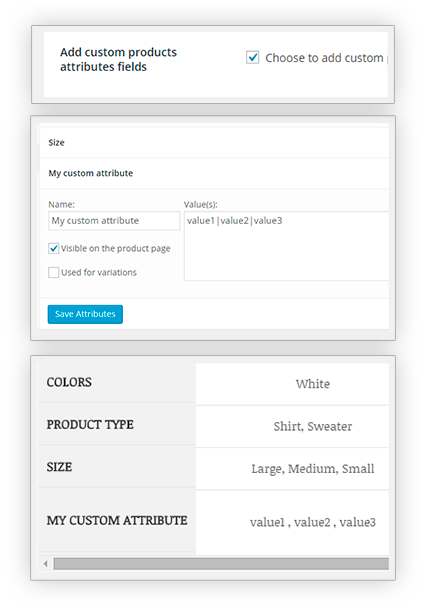Viewport: 422px width, 602px height.
Task: Click the Choose to add custom text
Action: point(324,58)
